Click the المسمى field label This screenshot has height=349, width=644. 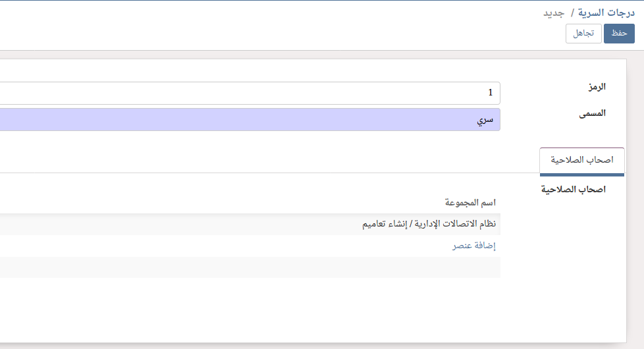[593, 113]
